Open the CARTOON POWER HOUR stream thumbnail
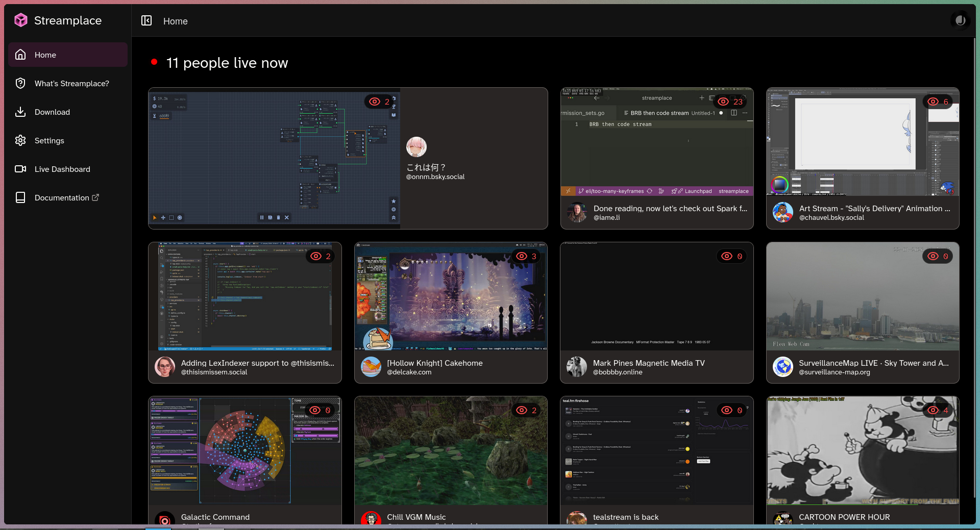 coord(862,451)
